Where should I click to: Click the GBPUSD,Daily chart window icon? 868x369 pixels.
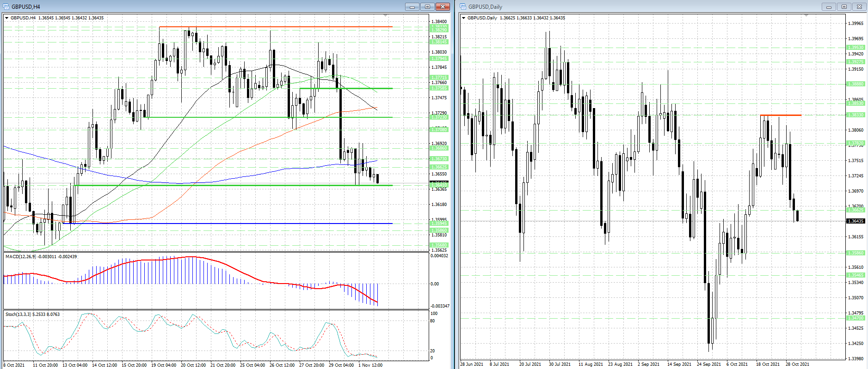(x=463, y=6)
